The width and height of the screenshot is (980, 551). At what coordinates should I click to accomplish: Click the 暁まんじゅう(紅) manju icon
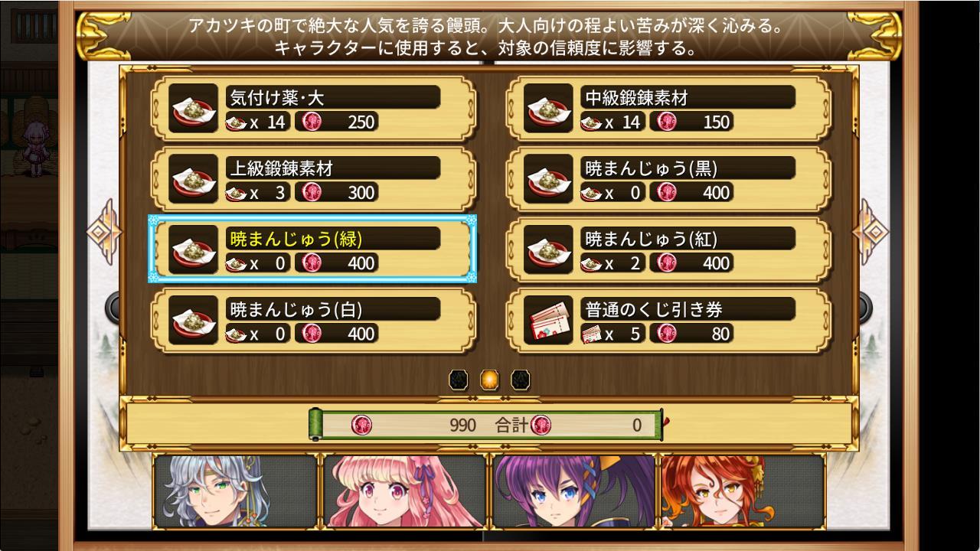[548, 249]
